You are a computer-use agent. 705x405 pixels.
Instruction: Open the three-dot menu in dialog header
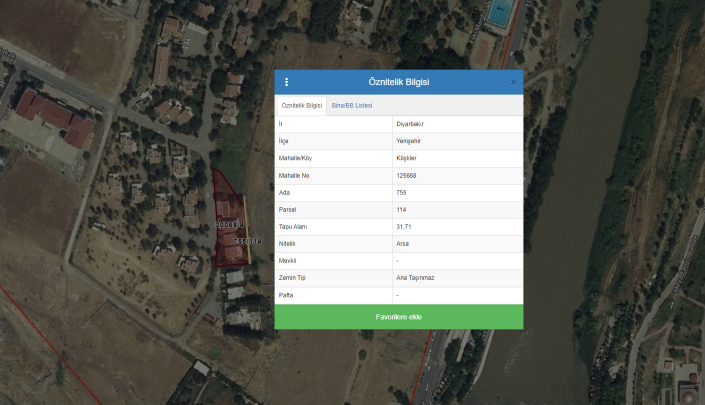coord(287,82)
